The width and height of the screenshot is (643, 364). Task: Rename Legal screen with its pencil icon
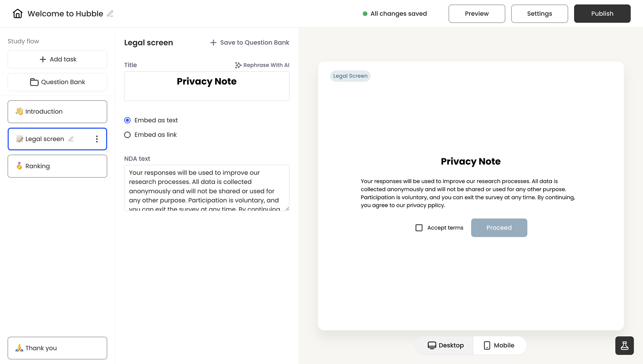[x=71, y=139]
